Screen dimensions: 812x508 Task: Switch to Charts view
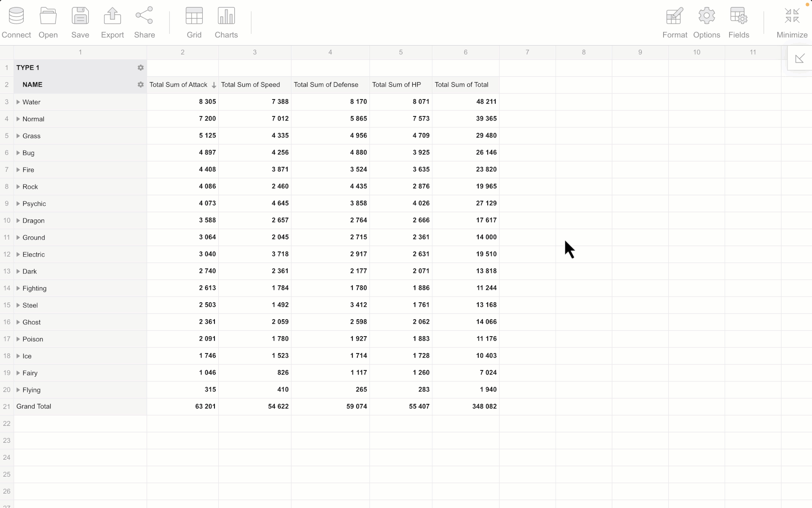(226, 23)
